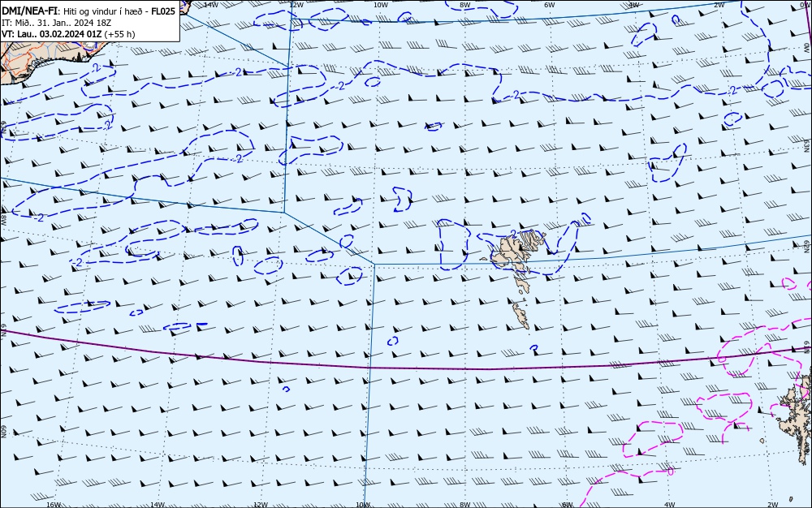Click the '60N' latitude label on left edge

pyautogui.click(x=3, y=433)
